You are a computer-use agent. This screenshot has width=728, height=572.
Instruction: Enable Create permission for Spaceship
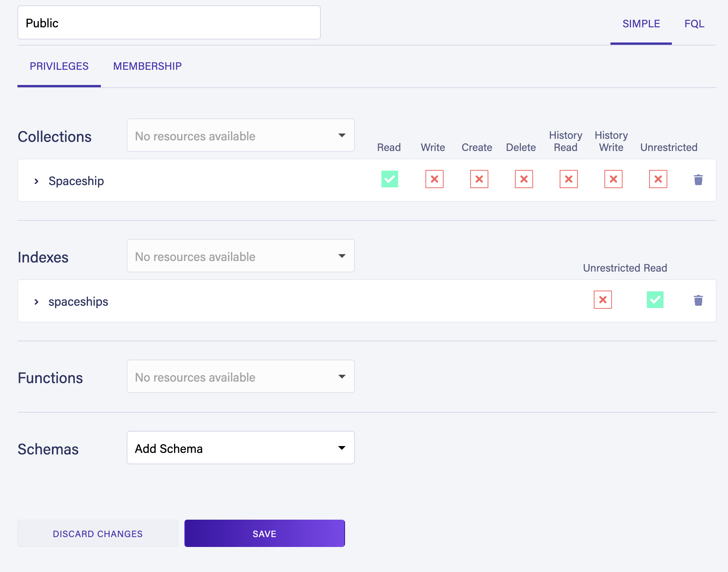[479, 179]
